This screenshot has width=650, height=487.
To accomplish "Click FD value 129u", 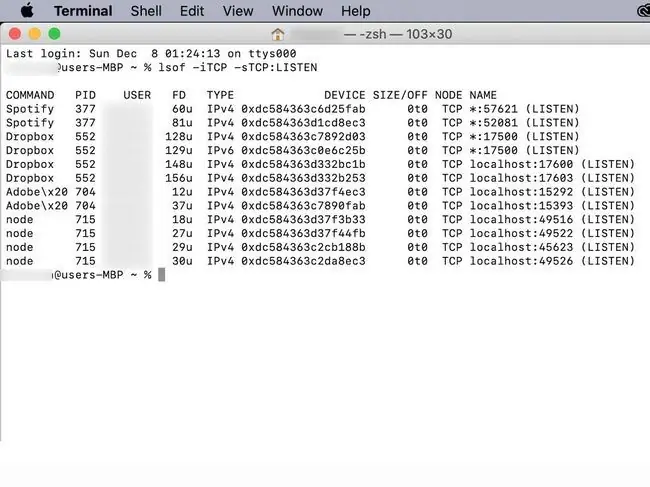I will 179,150.
